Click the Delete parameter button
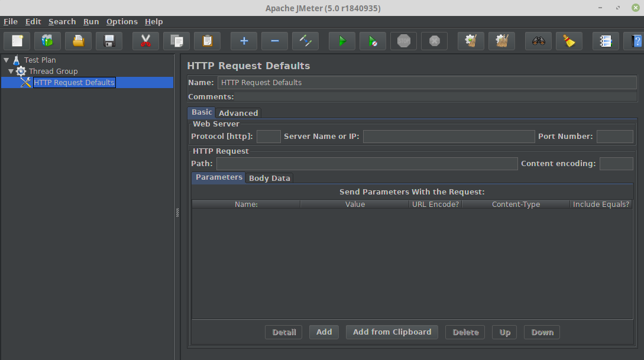The image size is (644, 360). [465, 332]
